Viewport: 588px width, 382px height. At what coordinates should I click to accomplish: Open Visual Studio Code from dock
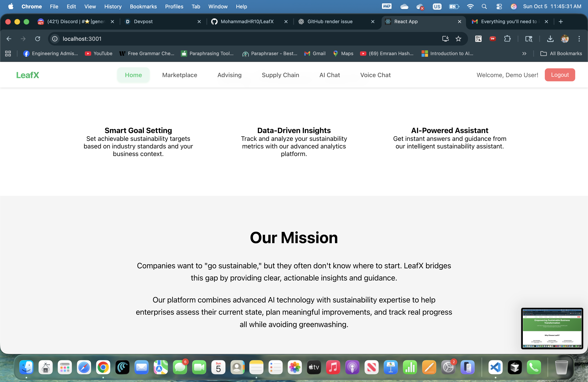tap(495, 367)
